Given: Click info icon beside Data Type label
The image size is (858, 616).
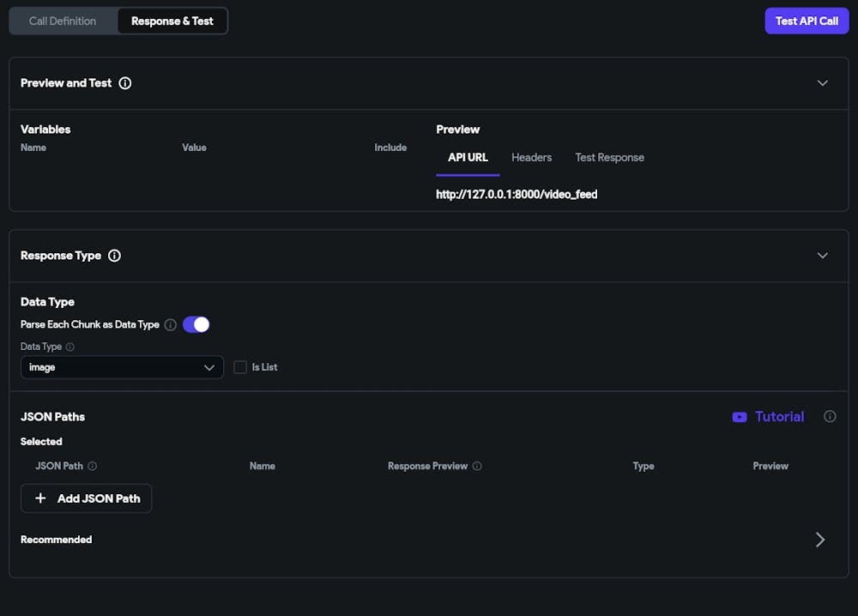Looking at the screenshot, I should 70,347.
